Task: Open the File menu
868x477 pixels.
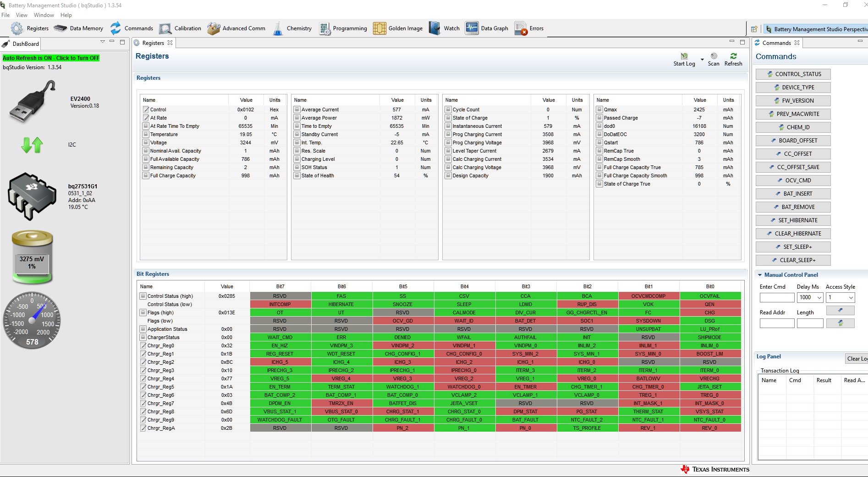Action: (5, 15)
